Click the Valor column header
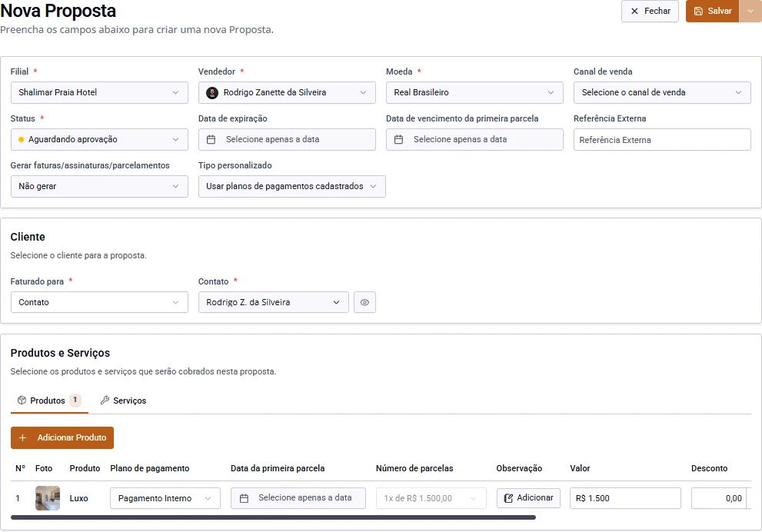762x532 pixels. click(x=580, y=468)
